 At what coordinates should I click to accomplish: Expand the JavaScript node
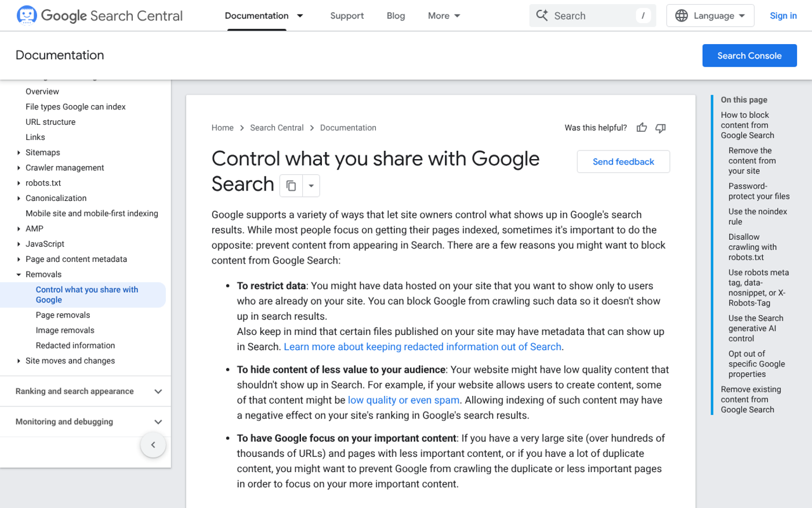19,244
